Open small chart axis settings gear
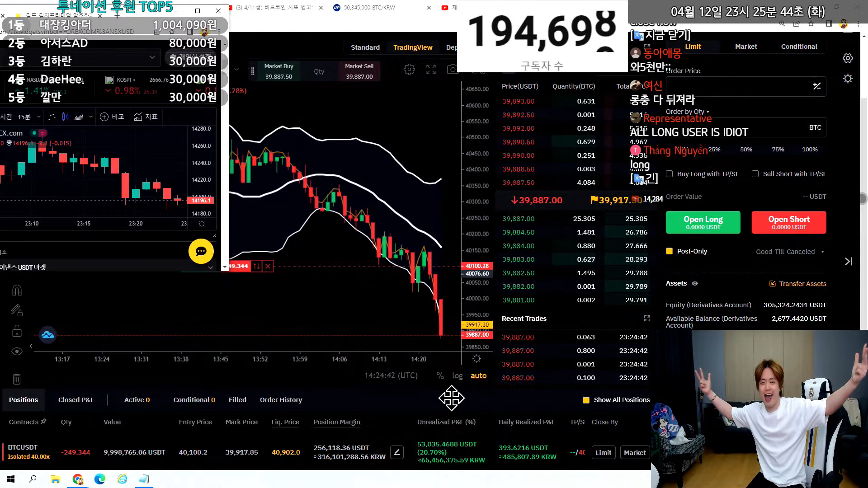The image size is (868, 488). coord(202,224)
